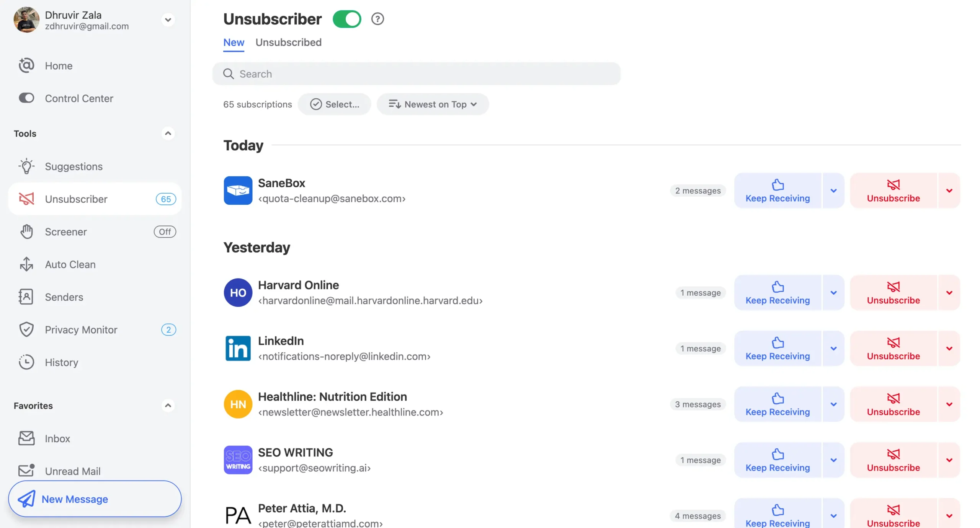Open Unsubscribe options for SaneBox
The image size is (980, 528).
click(x=949, y=190)
